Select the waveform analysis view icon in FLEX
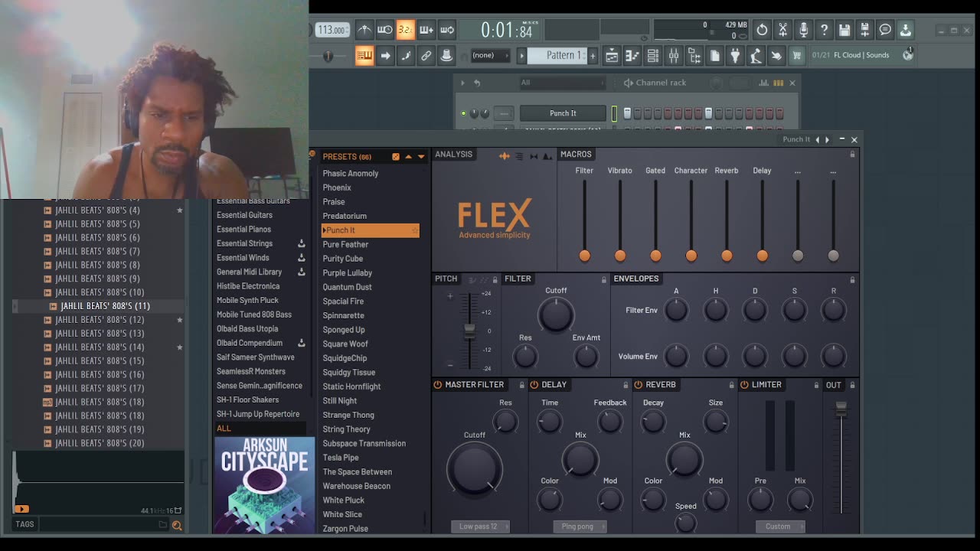Image resolution: width=980 pixels, height=551 pixels. coord(505,156)
